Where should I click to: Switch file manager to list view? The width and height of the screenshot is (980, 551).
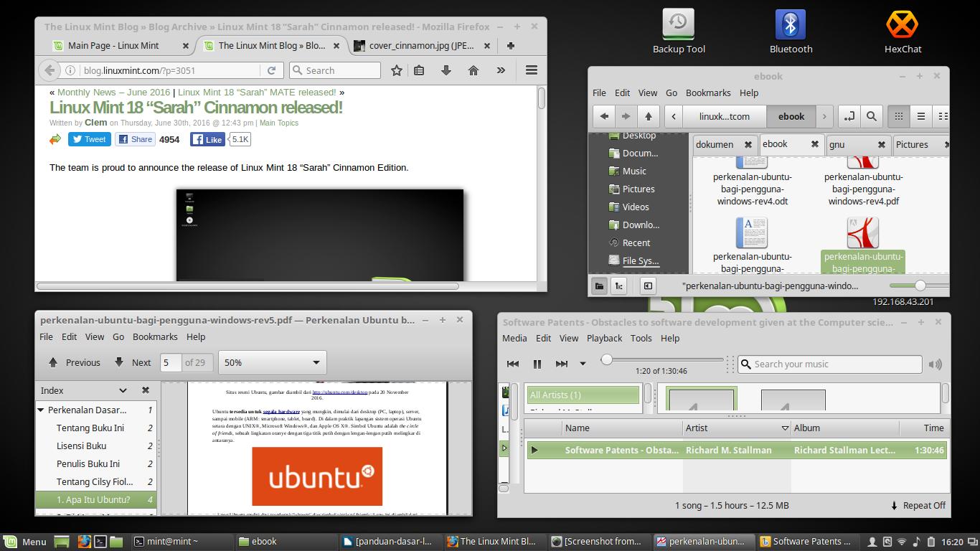click(921, 116)
